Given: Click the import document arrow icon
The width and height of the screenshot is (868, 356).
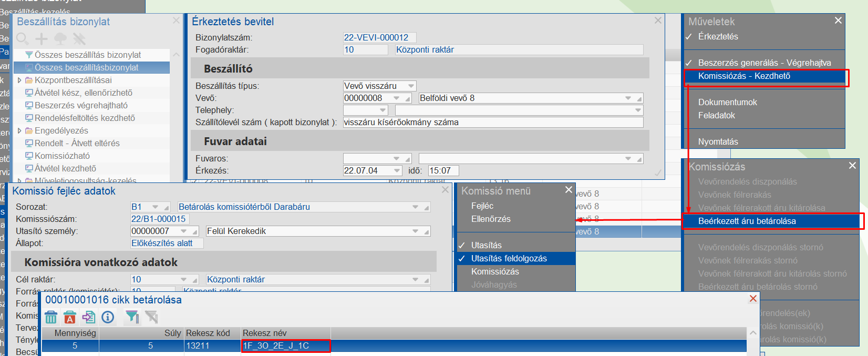Looking at the screenshot, I should pyautogui.click(x=89, y=317).
